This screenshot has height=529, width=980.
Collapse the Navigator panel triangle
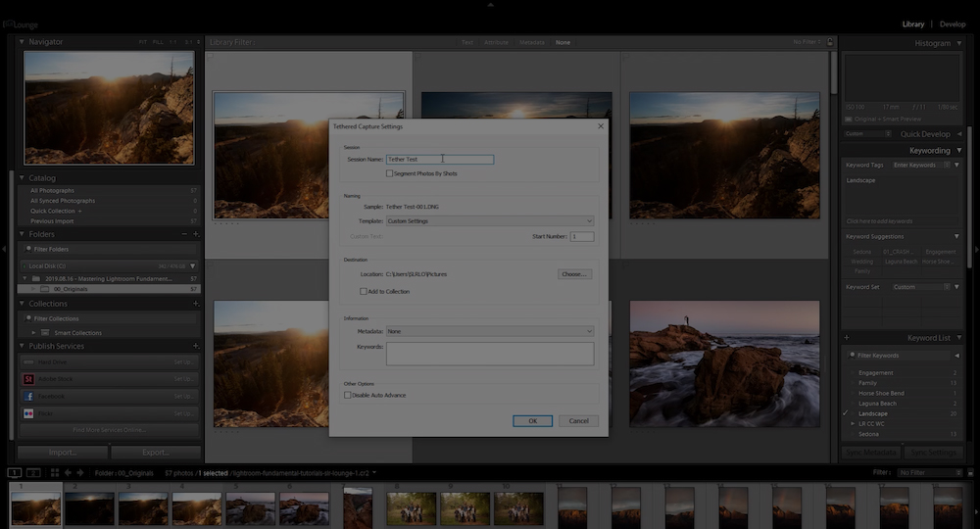point(22,42)
